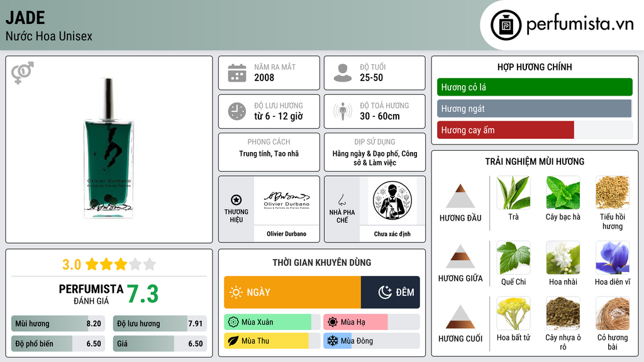Click the Hoa diên vĩ iris note image
This screenshot has width=644, height=362.
pos(613,258)
